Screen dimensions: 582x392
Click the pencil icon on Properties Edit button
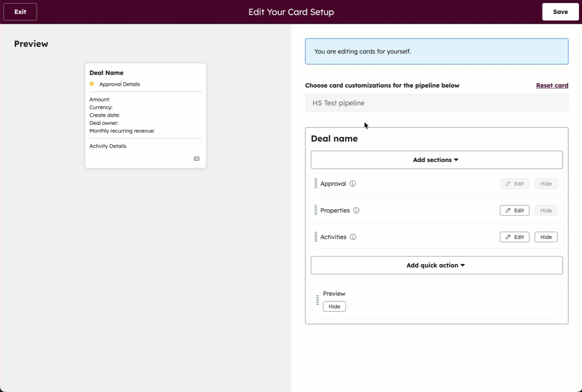point(508,210)
